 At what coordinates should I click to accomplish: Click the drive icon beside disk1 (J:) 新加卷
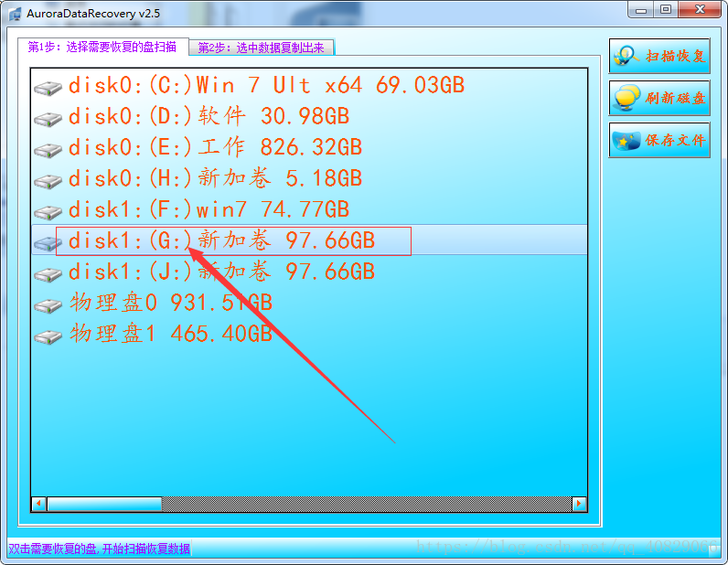[48, 274]
